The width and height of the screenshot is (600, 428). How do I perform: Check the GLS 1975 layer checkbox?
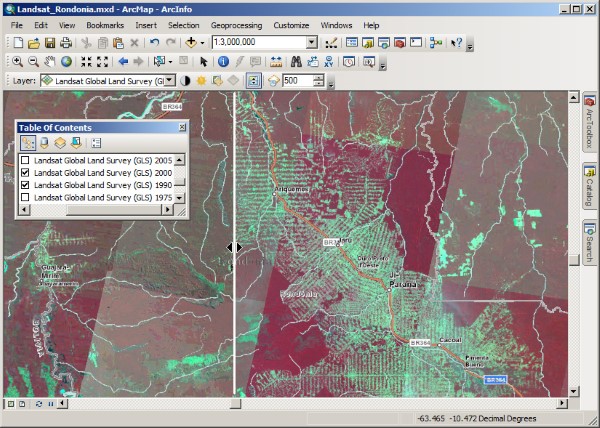[x=25, y=197]
